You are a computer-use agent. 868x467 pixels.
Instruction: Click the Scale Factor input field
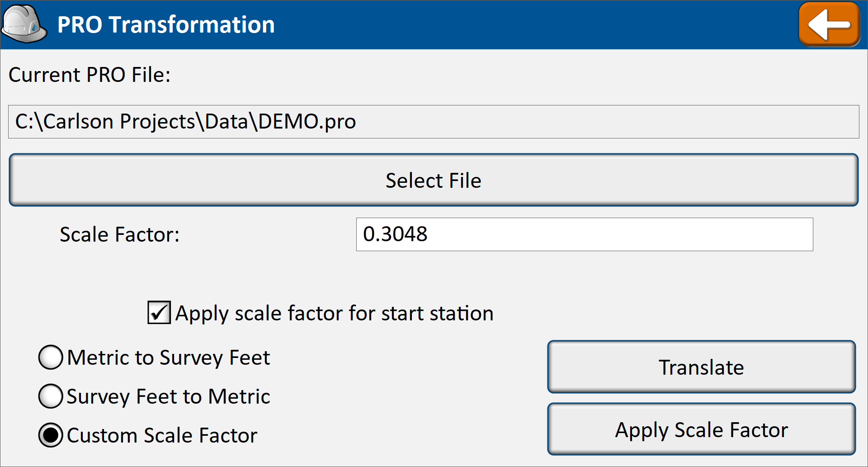click(585, 234)
